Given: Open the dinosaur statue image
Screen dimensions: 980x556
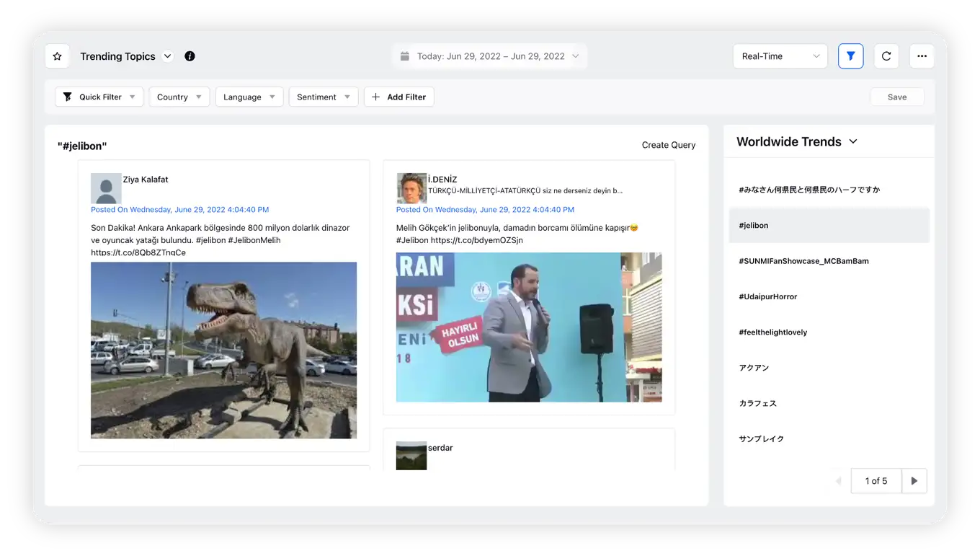Looking at the screenshot, I should (x=223, y=350).
